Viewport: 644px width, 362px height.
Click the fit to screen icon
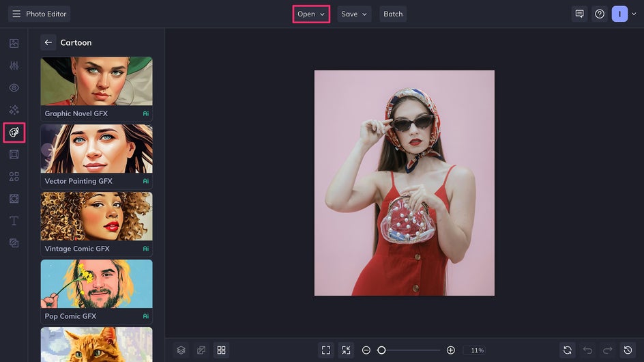[x=326, y=350]
